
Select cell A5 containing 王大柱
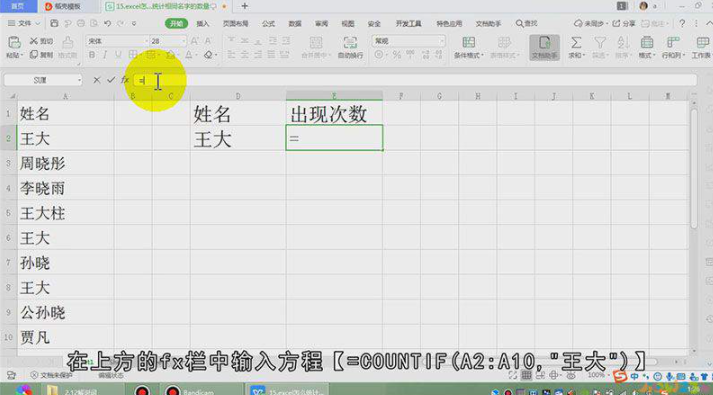coord(66,213)
